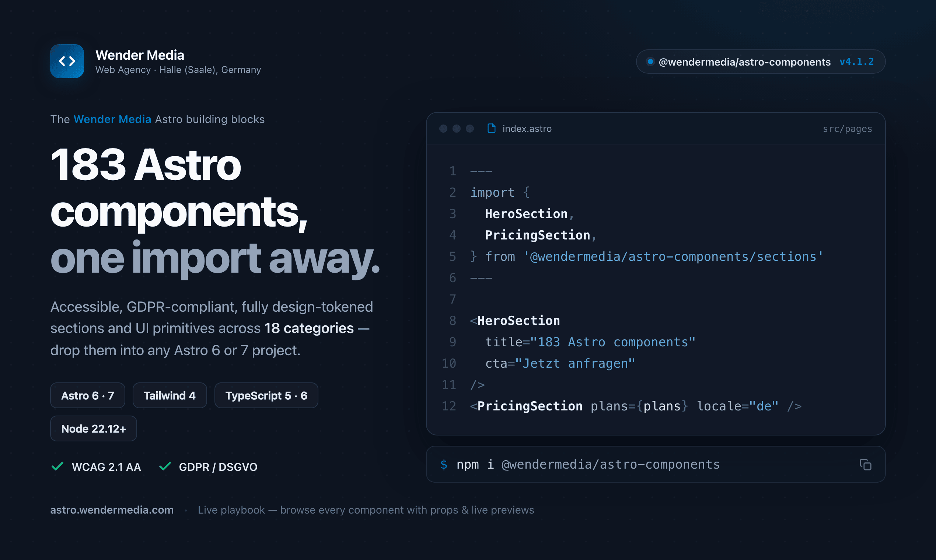Click the 'Astro building blocks' tagline text
Screen dimensions: 936x560
210,119
